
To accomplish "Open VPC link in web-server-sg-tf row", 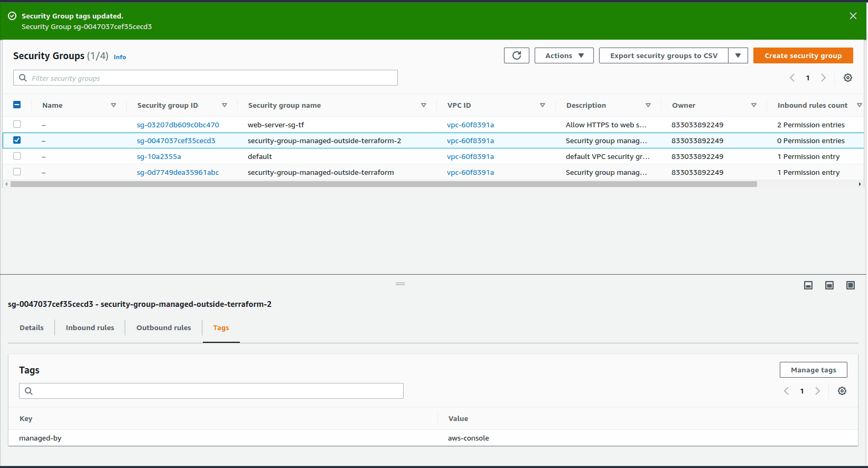I will [470, 125].
